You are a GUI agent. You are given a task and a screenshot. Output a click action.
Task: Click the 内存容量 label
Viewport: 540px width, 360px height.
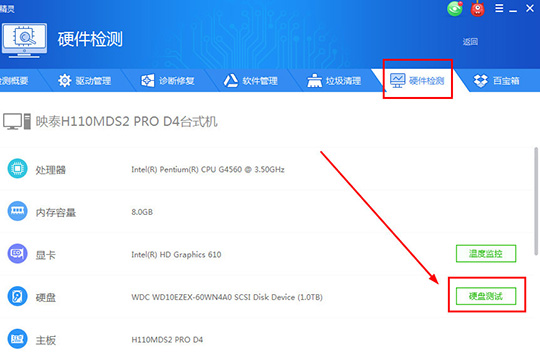click(x=56, y=212)
